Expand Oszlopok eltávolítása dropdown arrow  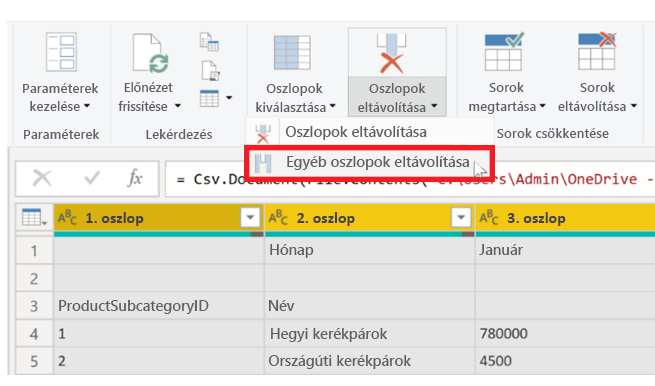click(x=434, y=106)
